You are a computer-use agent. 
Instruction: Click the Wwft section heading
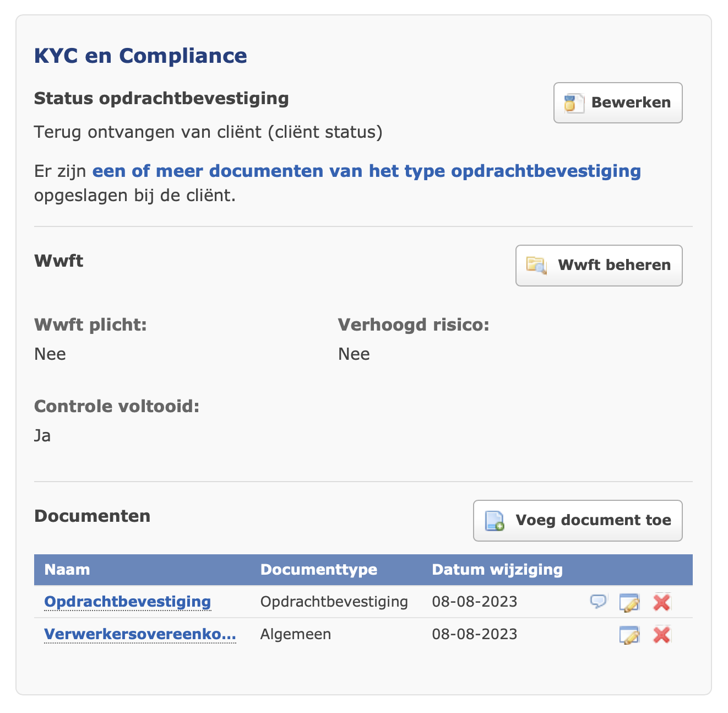click(58, 261)
